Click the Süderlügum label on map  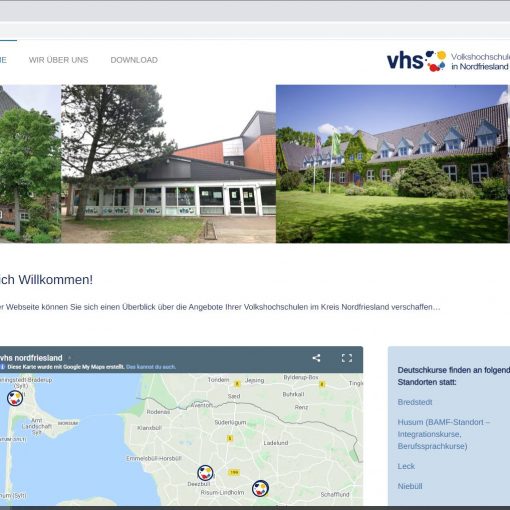230,422
